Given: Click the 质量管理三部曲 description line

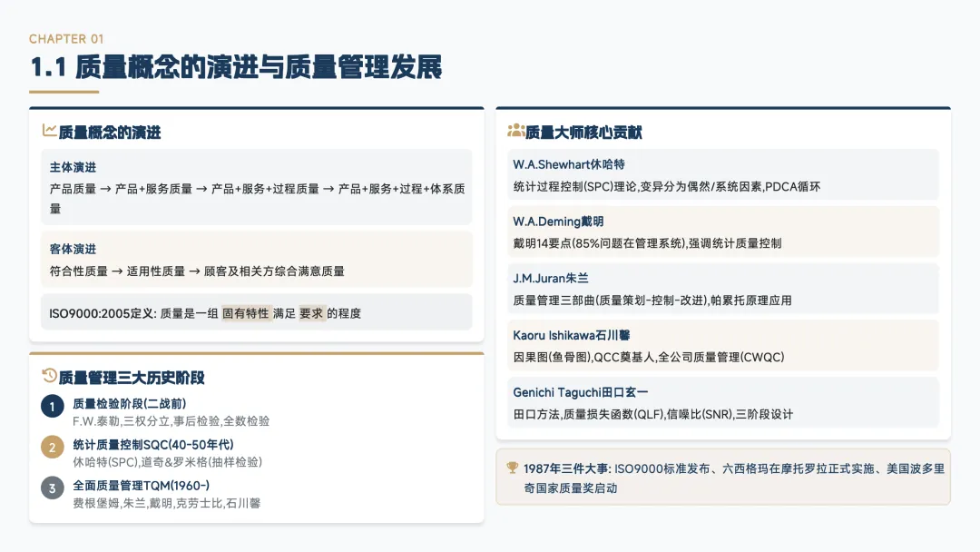Looking at the screenshot, I should pyautogui.click(x=652, y=301).
